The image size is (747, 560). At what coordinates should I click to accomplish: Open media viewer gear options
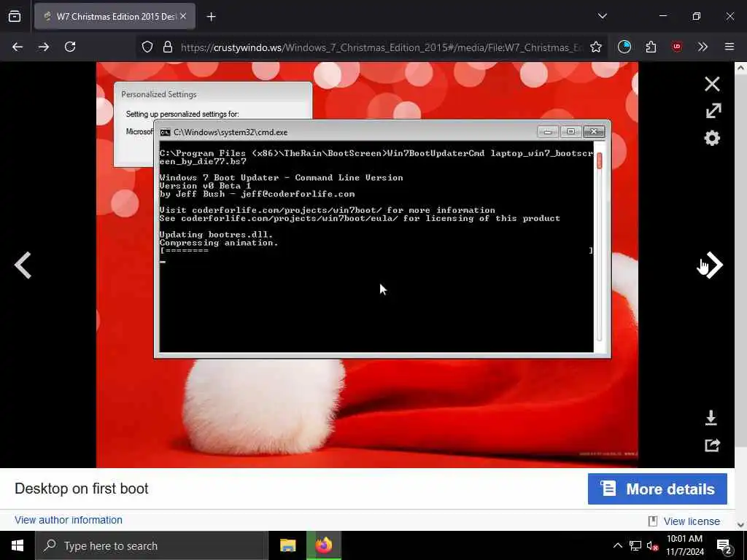[712, 138]
